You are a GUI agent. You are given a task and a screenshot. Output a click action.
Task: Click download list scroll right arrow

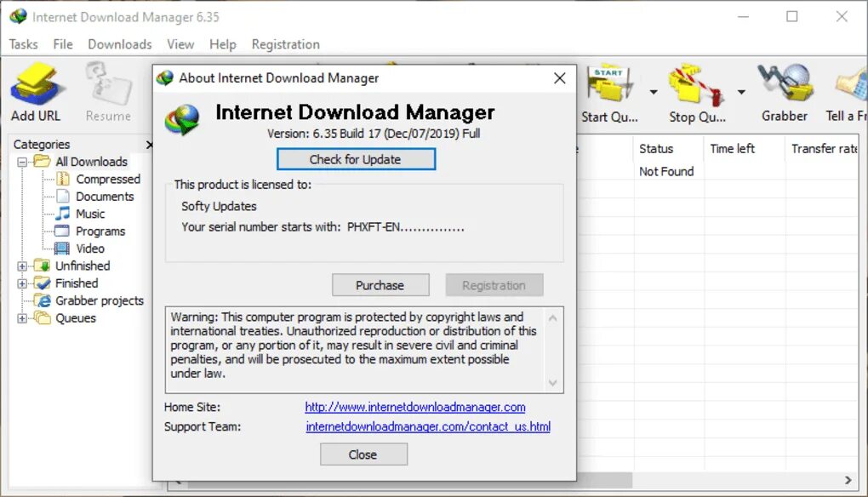848,480
